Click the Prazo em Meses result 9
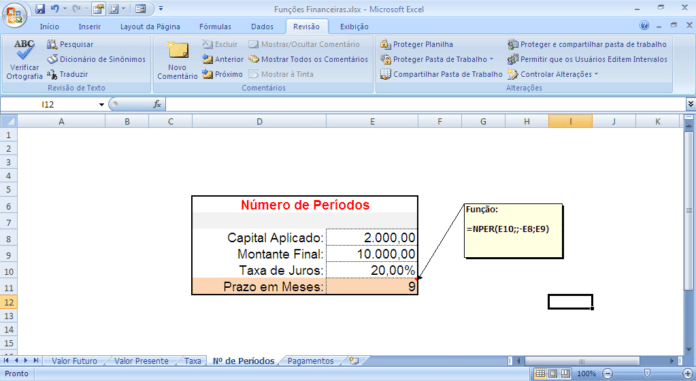This screenshot has height=381, width=696. 372,286
